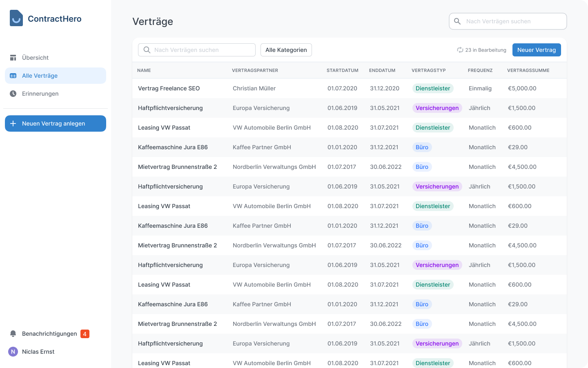Click the ContractHero logo icon

coord(16,18)
